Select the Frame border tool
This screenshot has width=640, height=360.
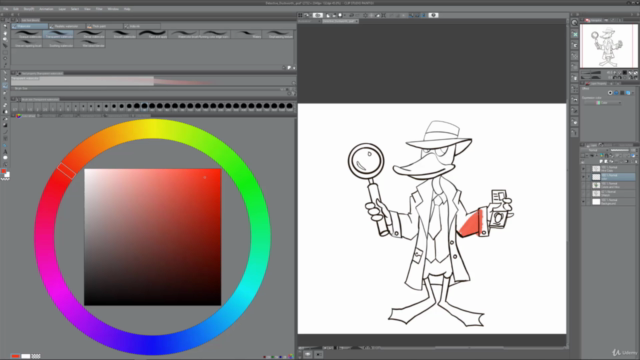5,138
